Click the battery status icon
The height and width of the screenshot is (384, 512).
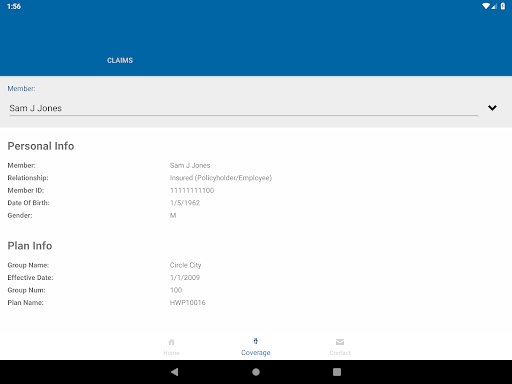503,6
